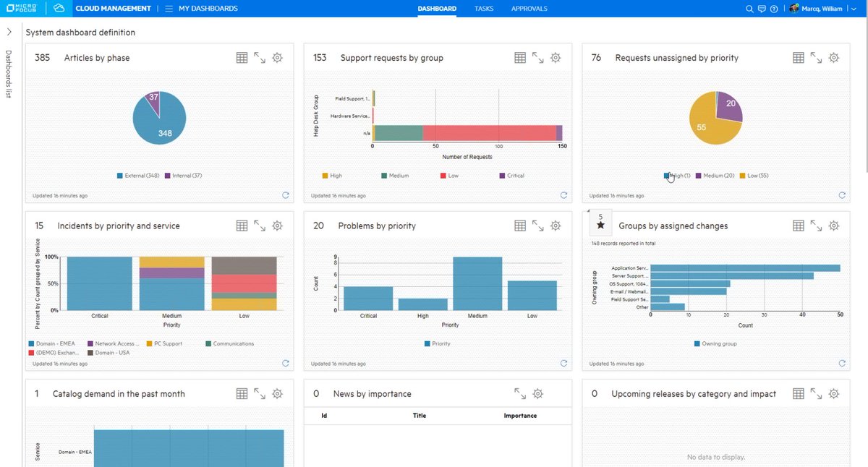The height and width of the screenshot is (467, 868).
Task: Click the purple Internal pie slice labeled 37
Action: click(153, 100)
